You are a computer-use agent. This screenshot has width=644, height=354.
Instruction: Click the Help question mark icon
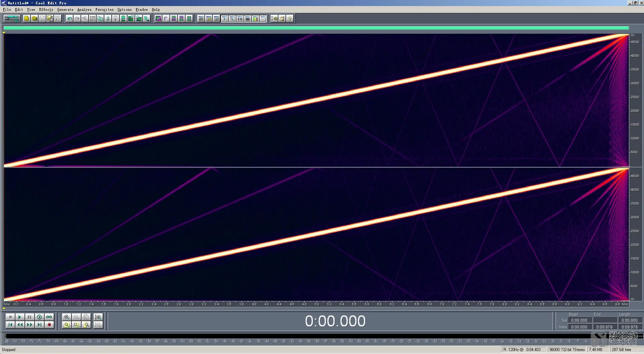point(290,18)
